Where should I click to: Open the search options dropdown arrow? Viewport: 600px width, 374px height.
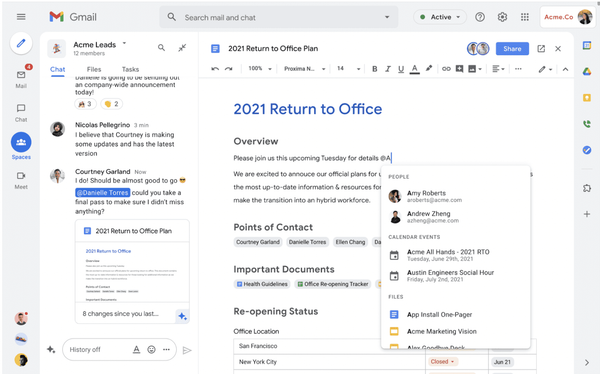(387, 17)
